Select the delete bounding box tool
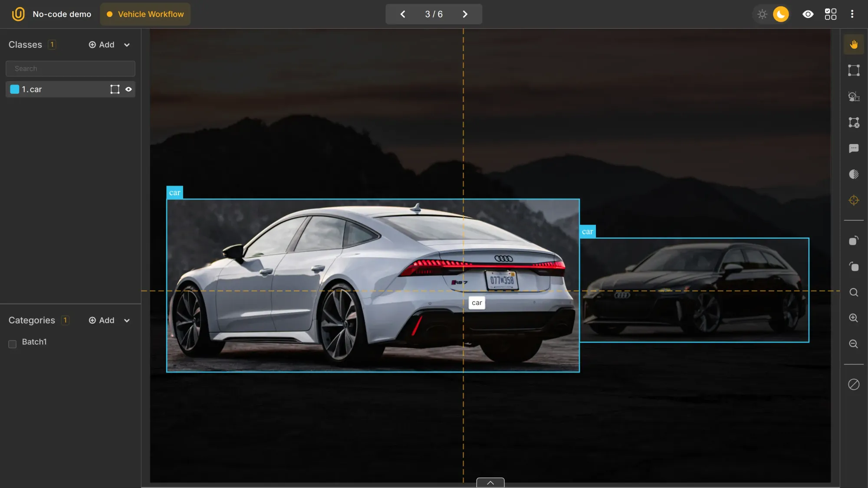868x488 pixels. [854, 122]
